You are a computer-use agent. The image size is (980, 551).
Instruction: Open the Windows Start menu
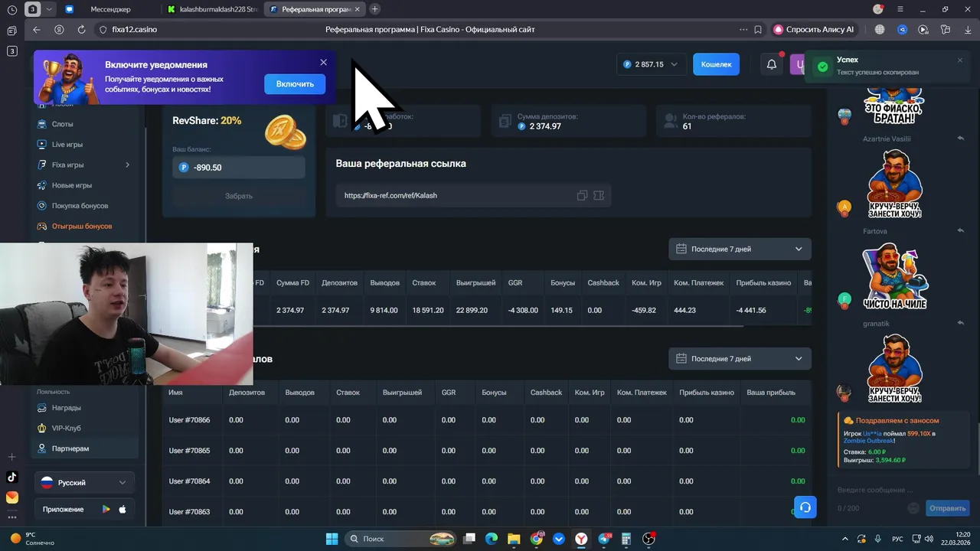point(332,539)
